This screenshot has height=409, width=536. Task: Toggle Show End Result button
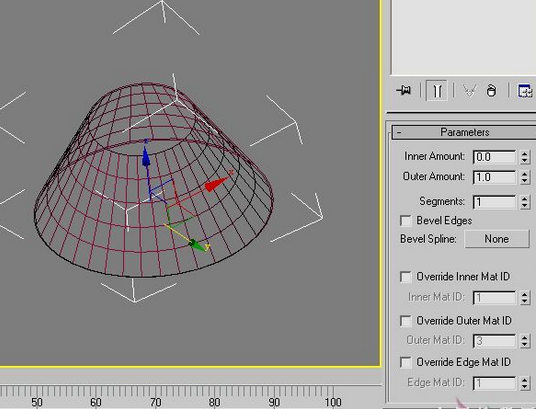(437, 91)
